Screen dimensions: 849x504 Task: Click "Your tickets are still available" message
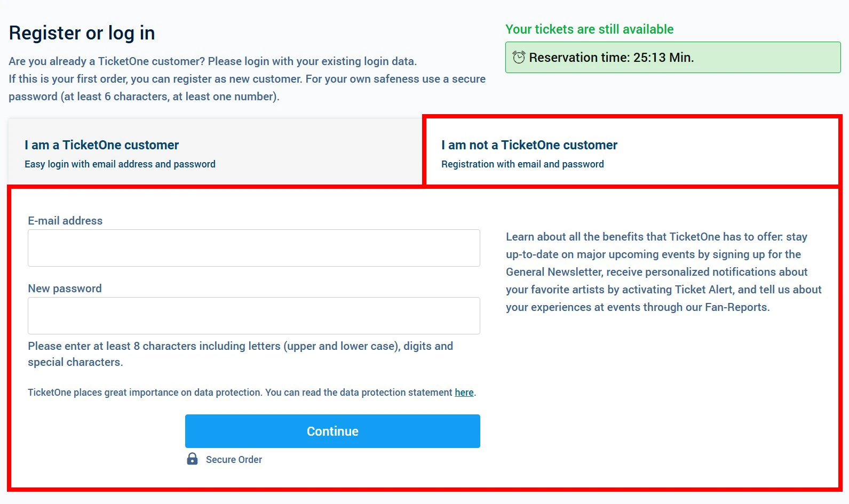pos(589,29)
